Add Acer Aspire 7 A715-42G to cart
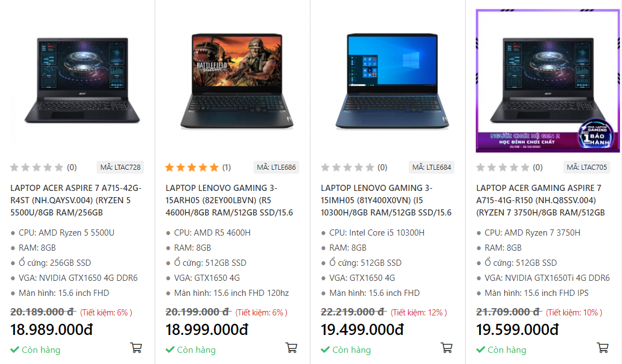This screenshot has height=364, width=622. click(x=136, y=348)
